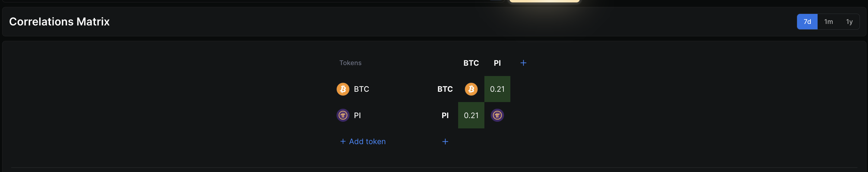The height and width of the screenshot is (172, 868).
Task: Select the 0.21 cell in the BTC row
Action: coord(497,89)
